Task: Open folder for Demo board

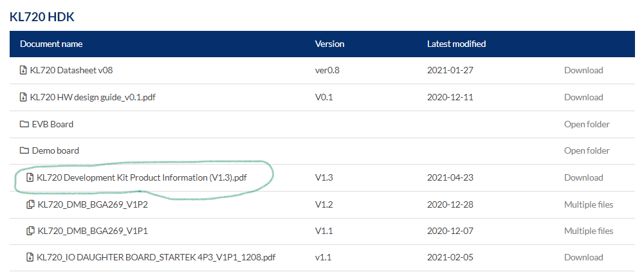Action: tap(587, 150)
